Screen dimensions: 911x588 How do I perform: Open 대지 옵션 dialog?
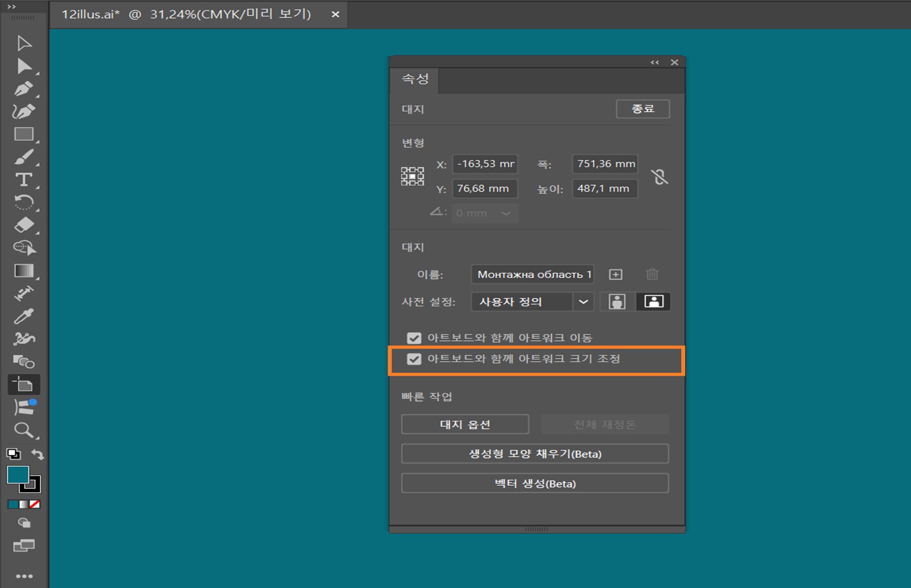click(x=465, y=424)
